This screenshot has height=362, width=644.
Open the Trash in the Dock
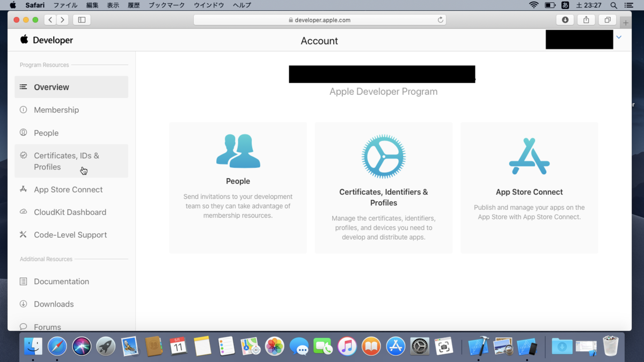pyautogui.click(x=611, y=346)
